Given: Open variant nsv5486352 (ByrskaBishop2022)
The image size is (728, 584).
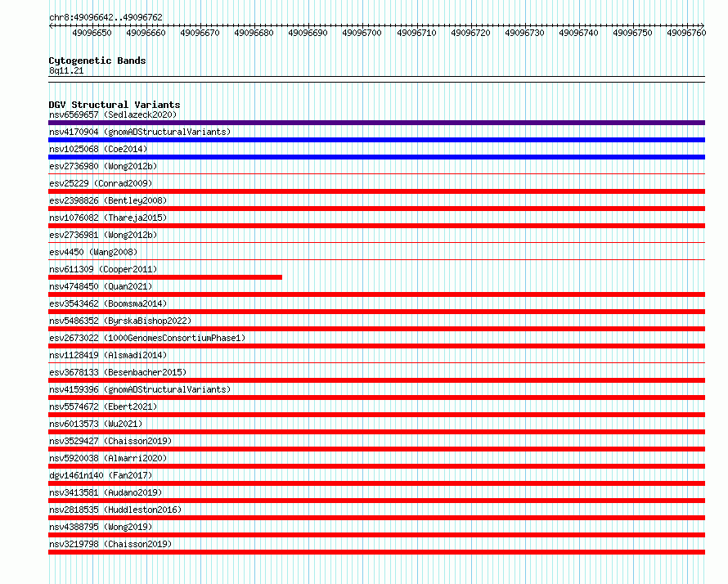Looking at the screenshot, I should (x=120, y=321).
